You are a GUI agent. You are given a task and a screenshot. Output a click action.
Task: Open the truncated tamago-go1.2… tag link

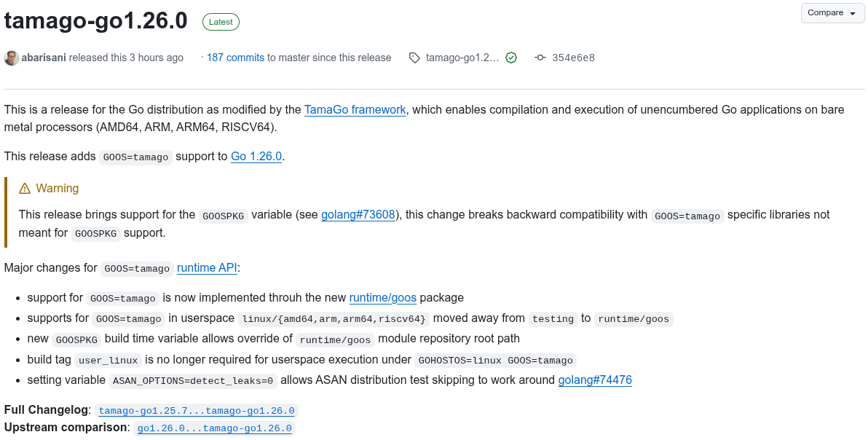tap(462, 58)
